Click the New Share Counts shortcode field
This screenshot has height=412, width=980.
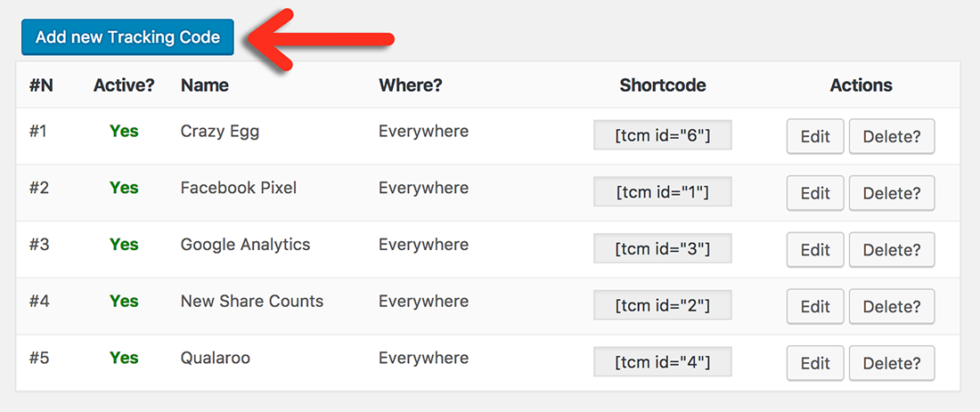(662, 306)
